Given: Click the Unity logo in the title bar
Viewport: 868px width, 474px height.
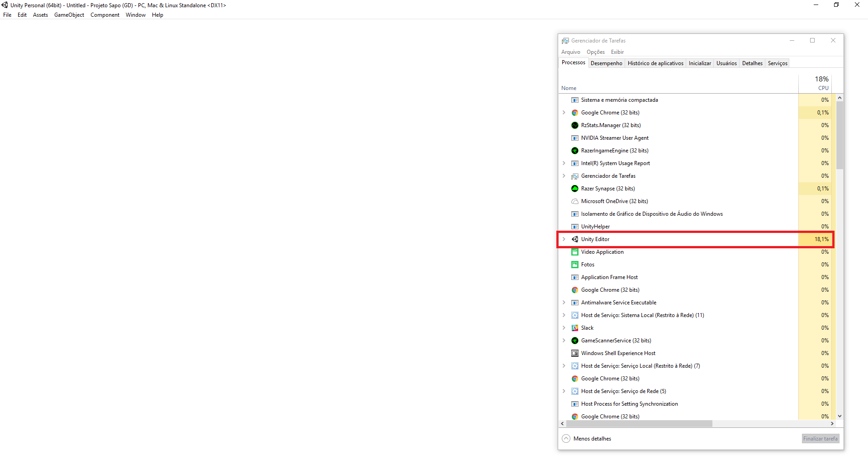Looking at the screenshot, I should click(5, 5).
